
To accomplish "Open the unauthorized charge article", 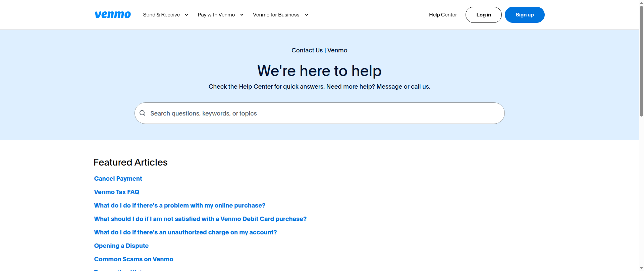I will coord(185,232).
